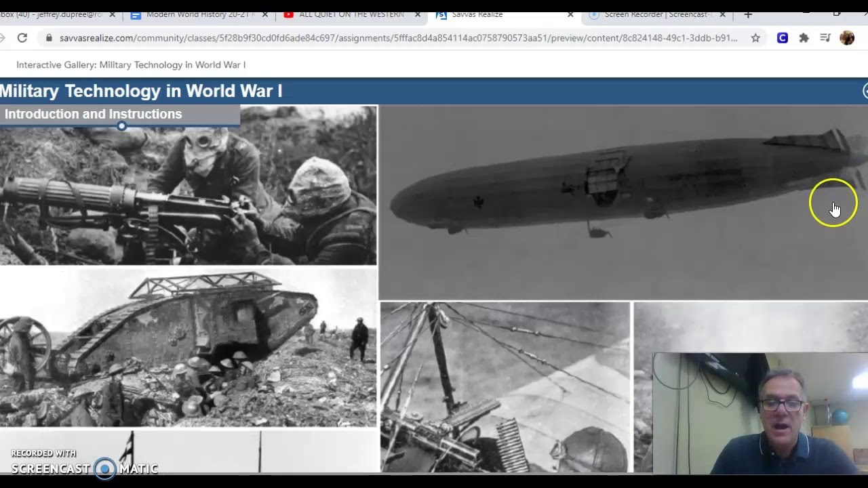Switch to the Gmail Inbox tab
This screenshot has height=488, width=868.
point(51,14)
